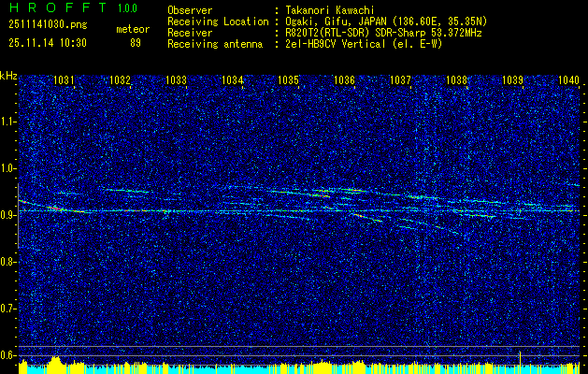Click the 0.8 kHz frequency label
This screenshot has width=588, height=374.
tap(8, 262)
